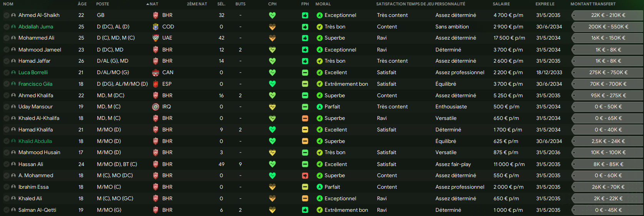Click the CAN badge in Luca Borrelli's row

click(x=155, y=73)
